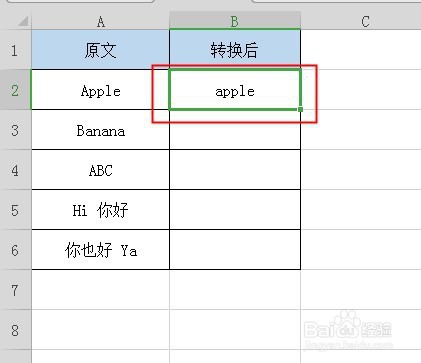Screen dimensions: 421x363
Task: Select column C header
Action: coord(365,22)
